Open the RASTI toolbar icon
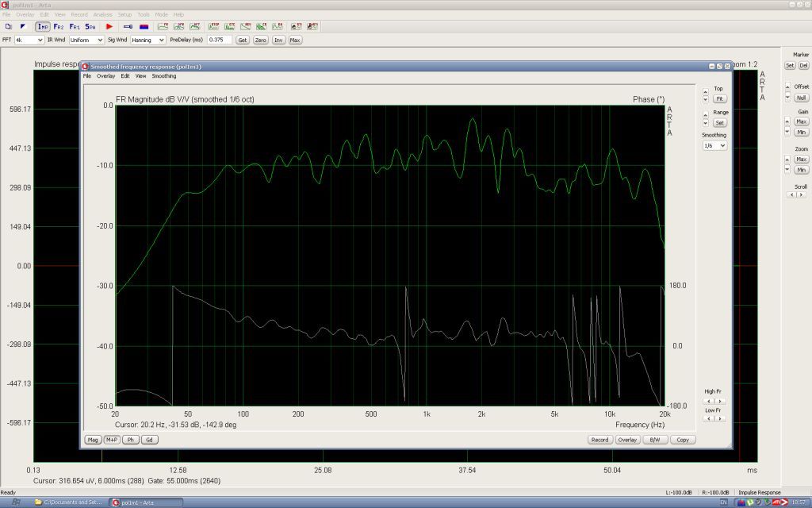The height and width of the screenshot is (508, 812). click(x=312, y=26)
